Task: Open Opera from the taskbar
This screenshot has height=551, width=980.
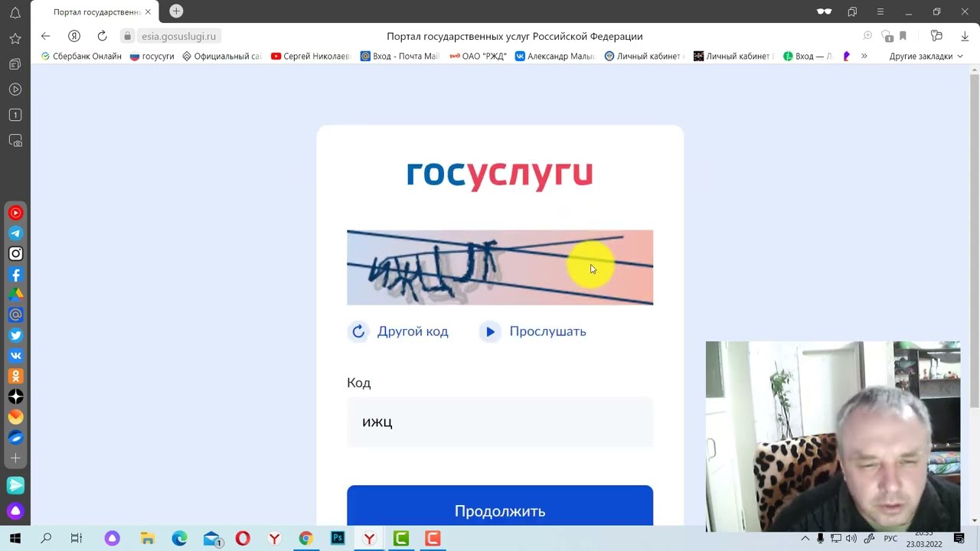Action: pyautogui.click(x=243, y=539)
